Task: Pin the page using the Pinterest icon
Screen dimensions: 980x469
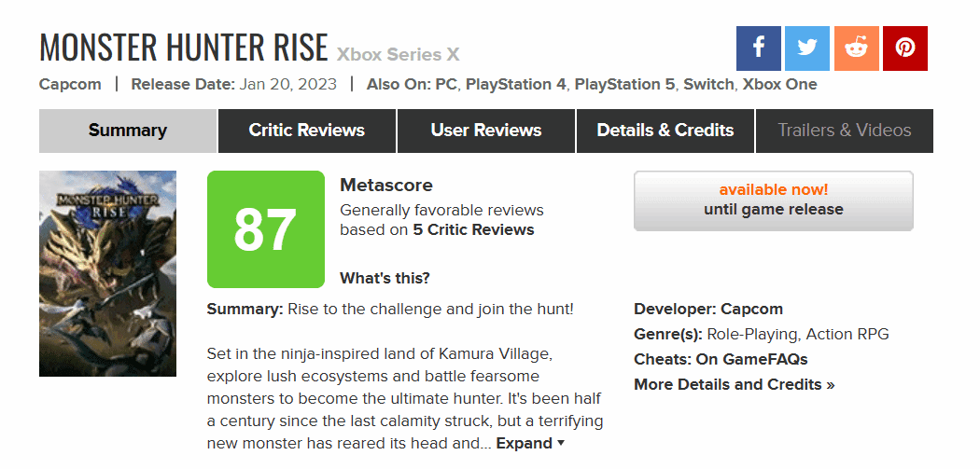Action: 905,48
